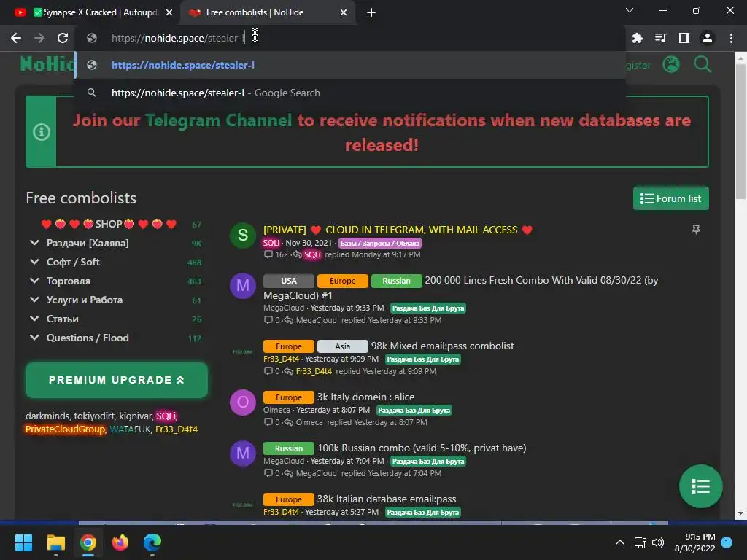Image resolution: width=747 pixels, height=560 pixels.
Task: Close the Synapse X Cracked tab
Action: coord(169,12)
